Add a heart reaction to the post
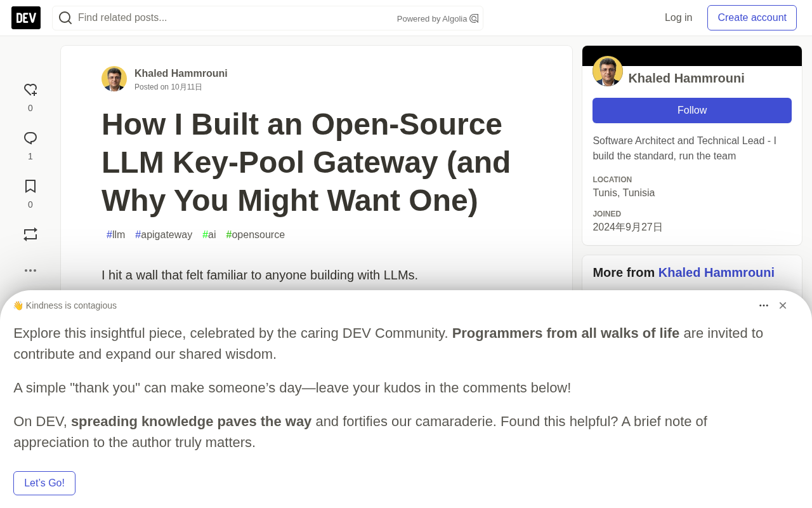This screenshot has width=812, height=508. pyautogui.click(x=30, y=90)
